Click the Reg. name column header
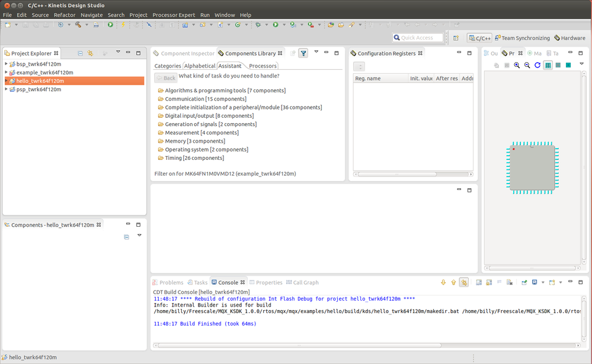The height and width of the screenshot is (364, 592). pyautogui.click(x=381, y=79)
